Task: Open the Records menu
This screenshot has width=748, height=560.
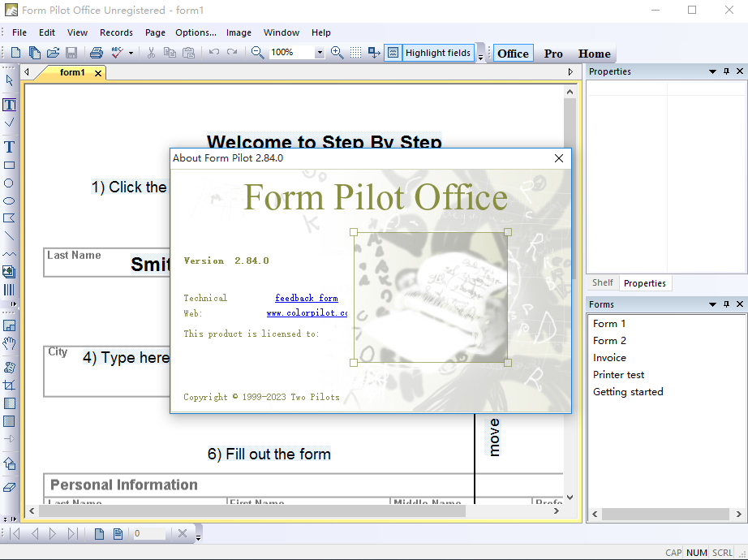Action: point(116,32)
